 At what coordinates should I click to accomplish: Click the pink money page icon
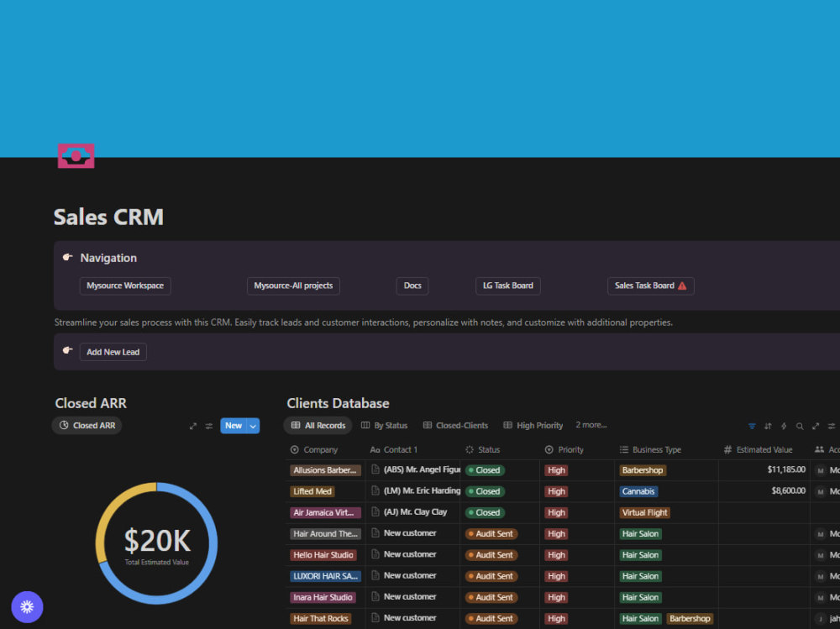tap(76, 156)
